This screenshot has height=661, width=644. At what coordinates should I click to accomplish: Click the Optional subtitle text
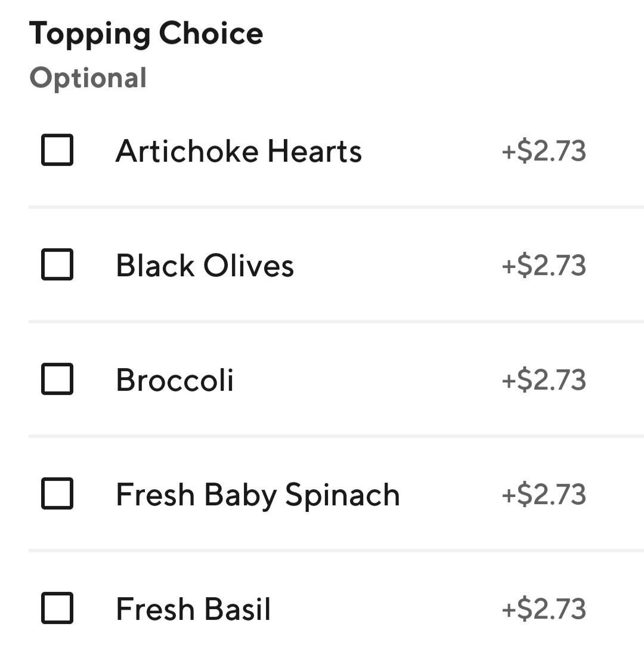(x=88, y=78)
